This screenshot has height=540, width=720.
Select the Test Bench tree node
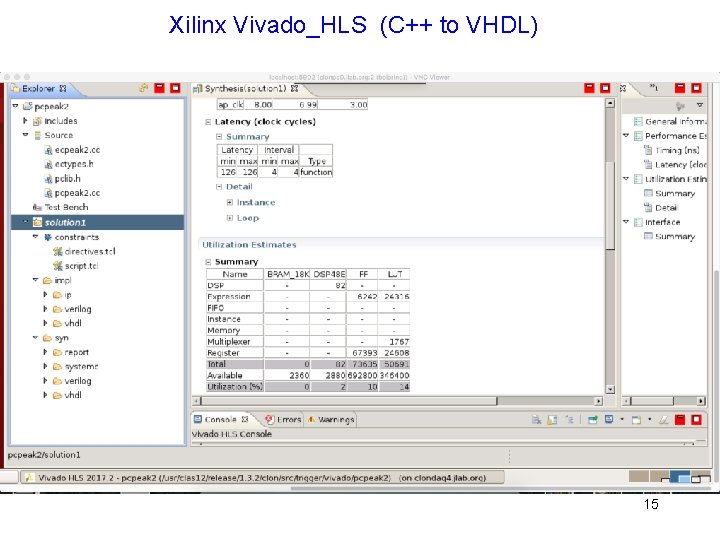coord(66,207)
